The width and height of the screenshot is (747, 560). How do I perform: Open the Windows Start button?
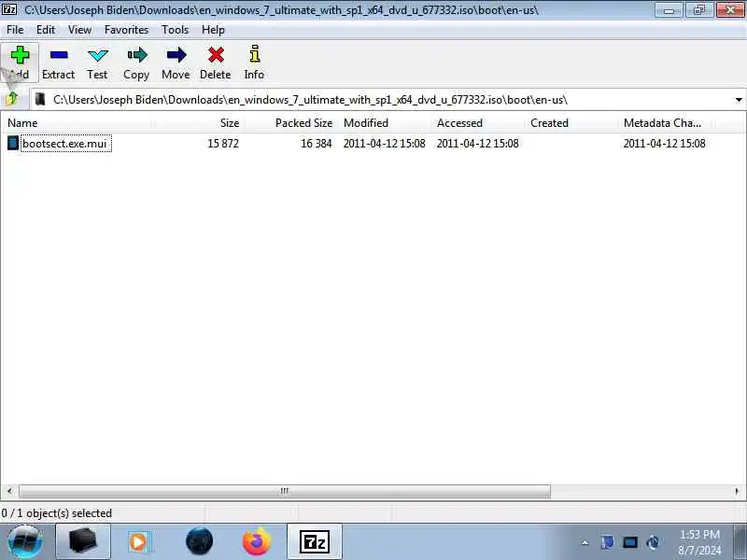(x=25, y=542)
